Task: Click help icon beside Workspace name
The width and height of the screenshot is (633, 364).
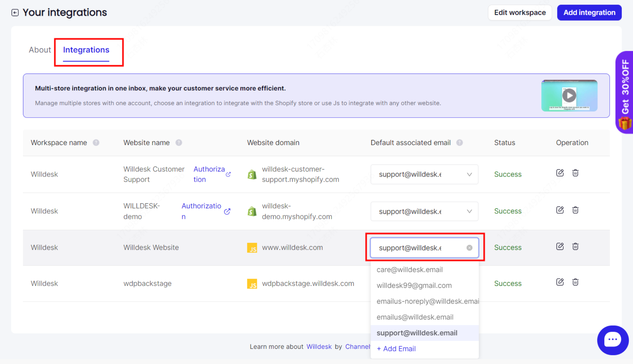Action: coord(96,143)
